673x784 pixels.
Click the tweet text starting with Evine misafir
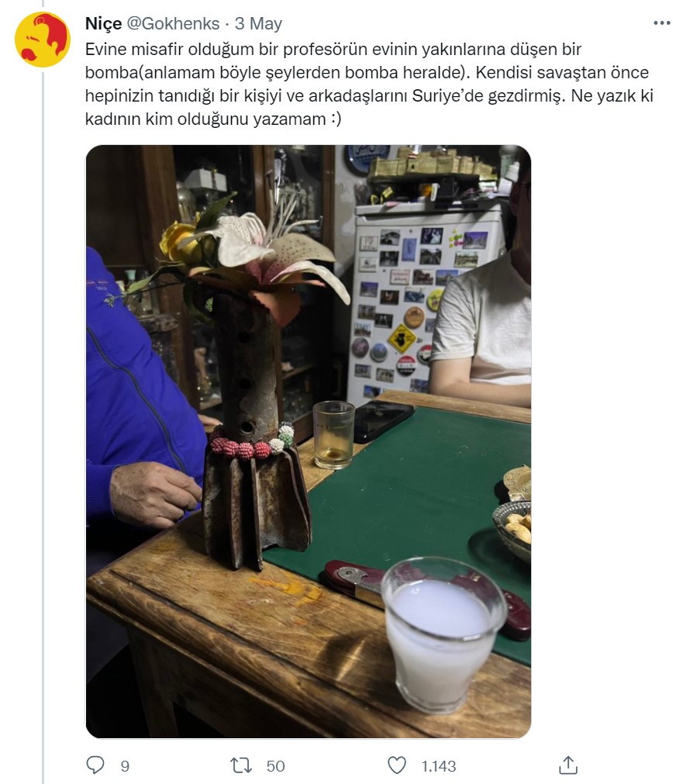point(369,84)
